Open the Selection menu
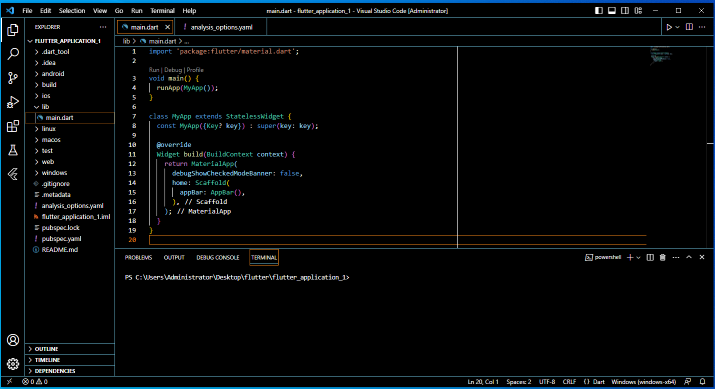 tap(72, 10)
